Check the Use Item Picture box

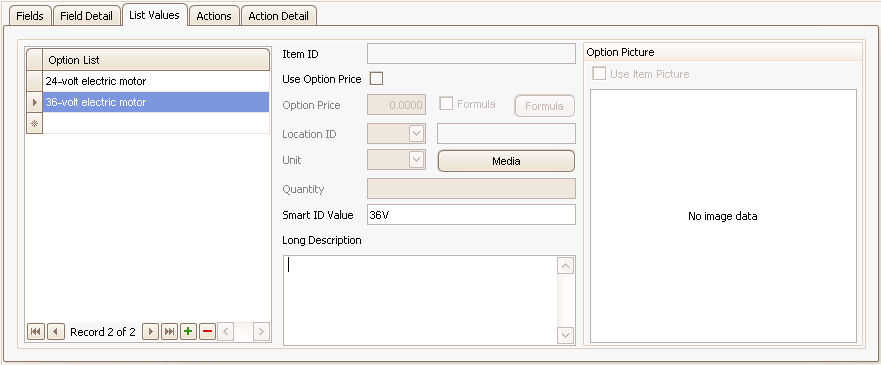click(x=600, y=74)
